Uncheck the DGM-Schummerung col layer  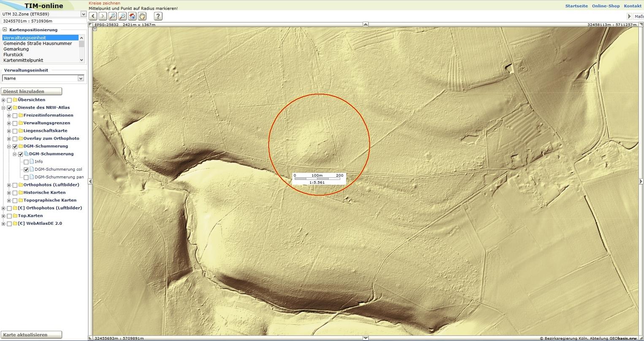[x=26, y=169]
